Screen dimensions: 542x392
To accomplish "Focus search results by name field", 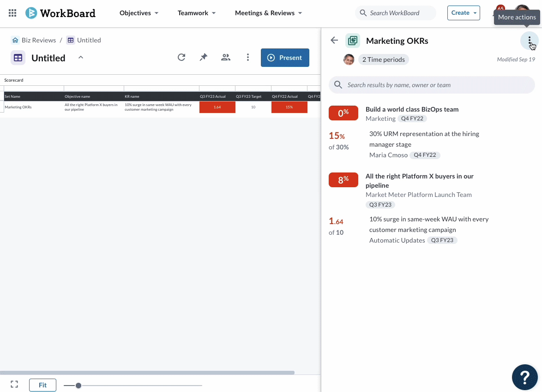I will (432, 85).
